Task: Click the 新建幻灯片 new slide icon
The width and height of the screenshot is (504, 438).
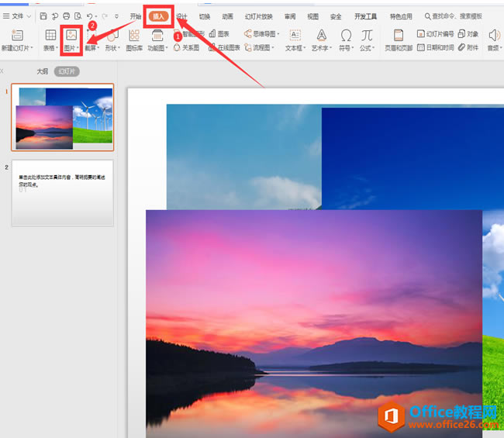Action: 17,36
